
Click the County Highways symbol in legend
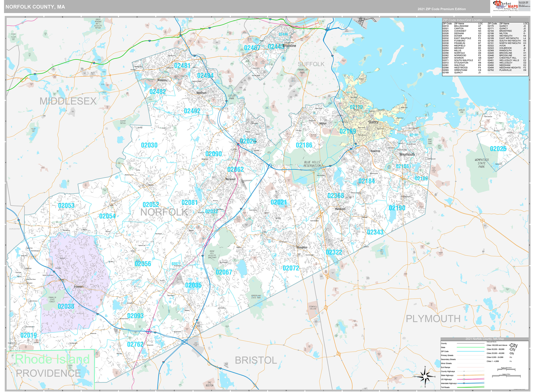(x=464, y=371)
